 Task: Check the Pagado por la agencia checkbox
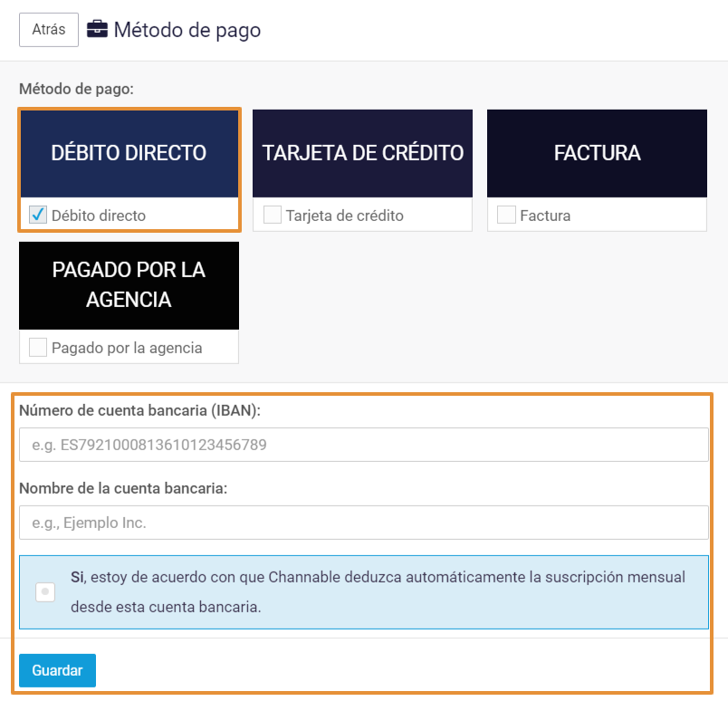[x=38, y=347]
